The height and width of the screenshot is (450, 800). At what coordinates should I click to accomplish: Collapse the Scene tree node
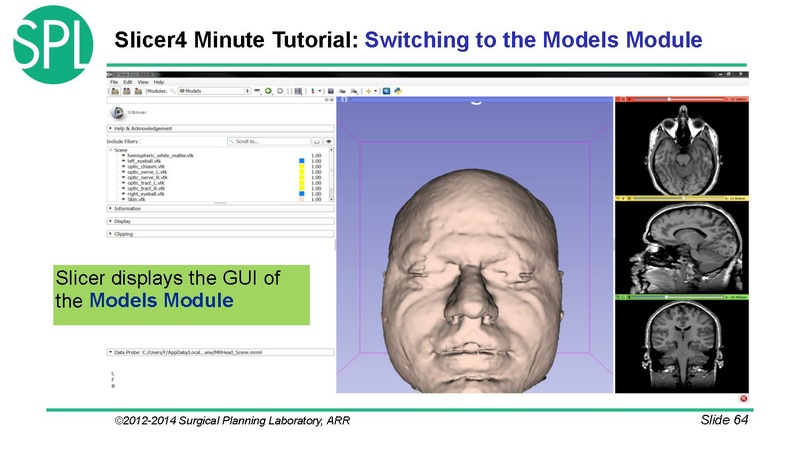tap(110, 150)
